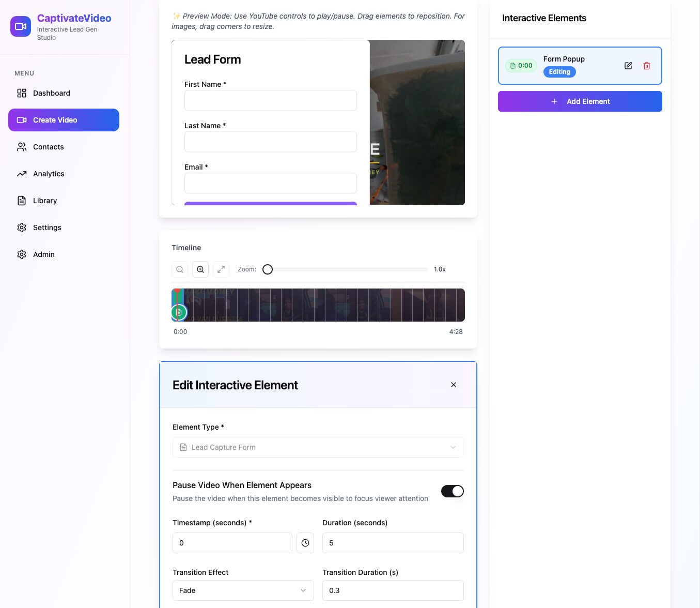
Task: Click the fit timeline expand icon
Action: pos(221,269)
